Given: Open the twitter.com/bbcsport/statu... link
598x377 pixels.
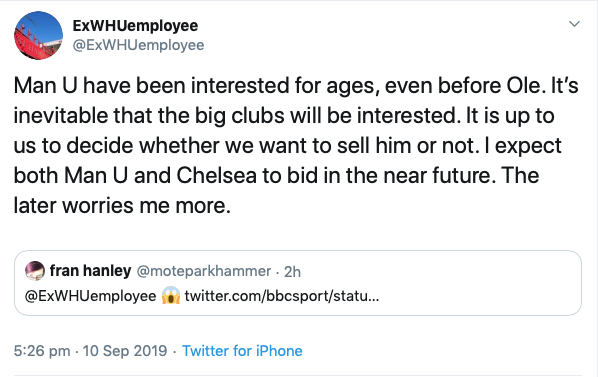Looking at the screenshot, I should click(x=282, y=296).
